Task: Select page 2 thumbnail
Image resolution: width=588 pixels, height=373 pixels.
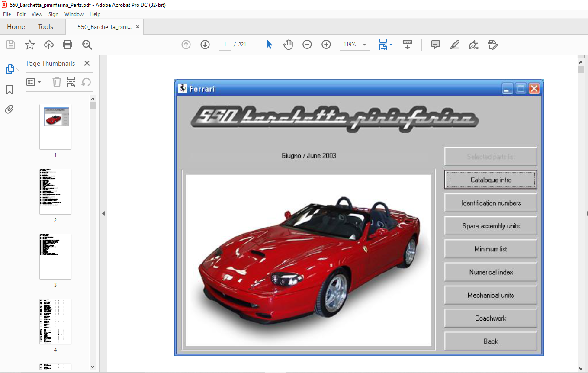Action: (x=55, y=192)
